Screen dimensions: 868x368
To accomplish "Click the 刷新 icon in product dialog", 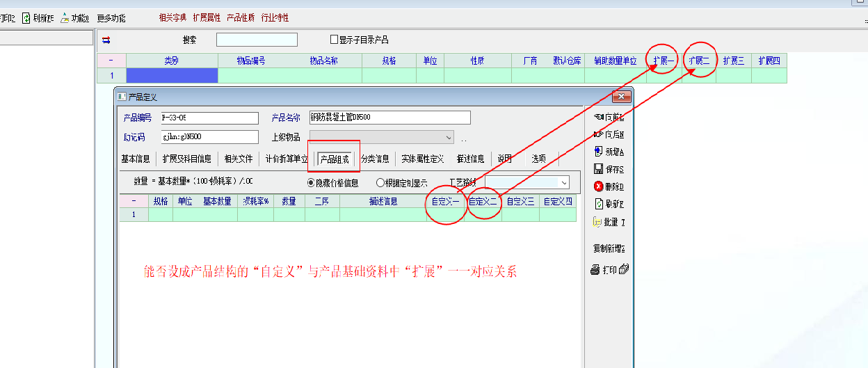I will coord(598,204).
